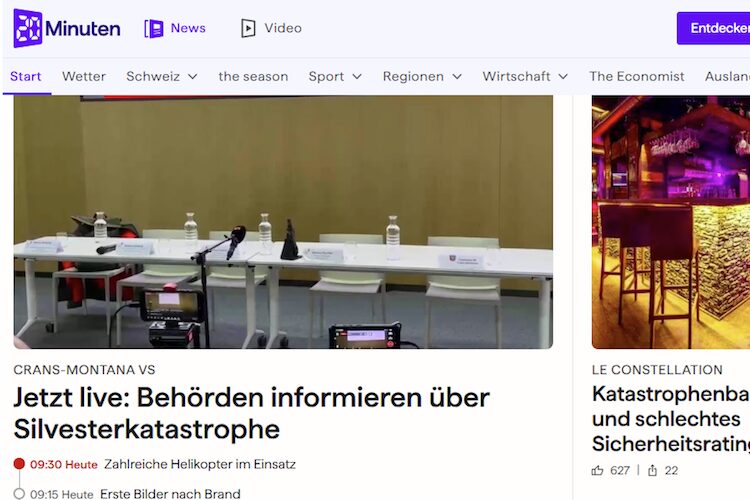
Task: Open headline 'Jetzt live: Behörden informieren'
Action: click(x=251, y=413)
